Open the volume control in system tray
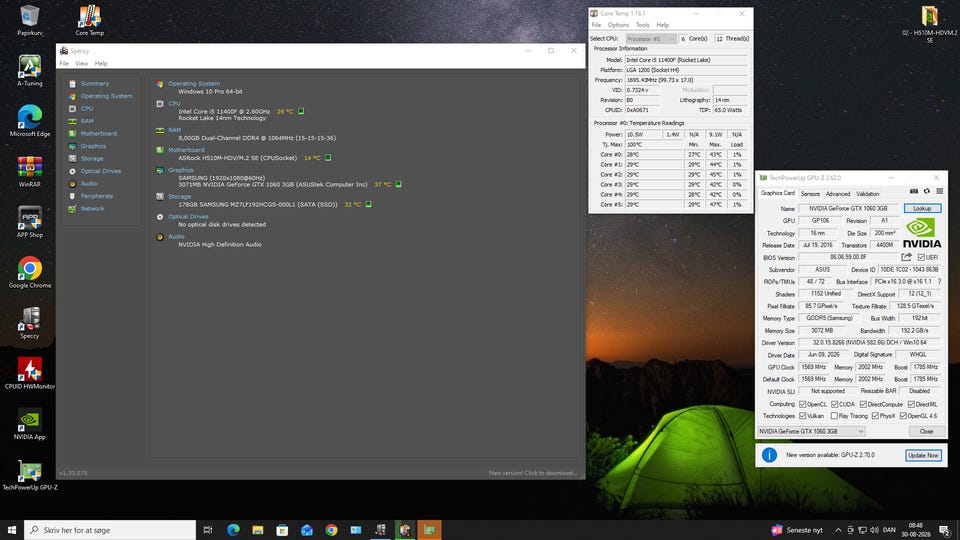 (x=874, y=530)
